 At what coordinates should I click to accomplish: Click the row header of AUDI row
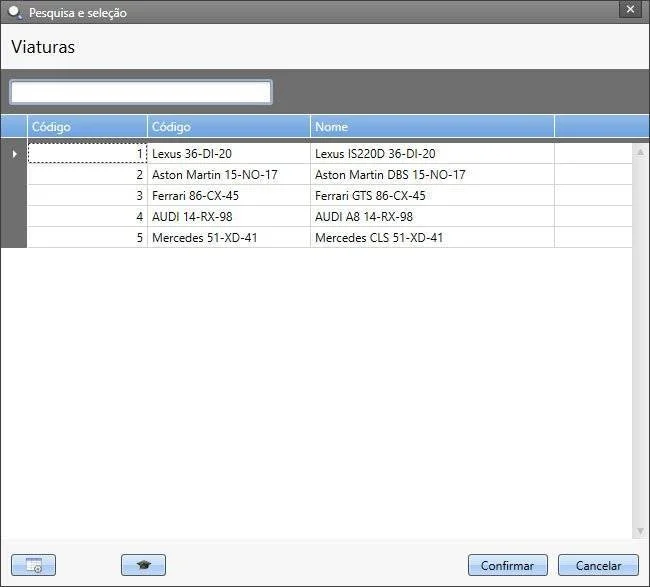click(14, 216)
